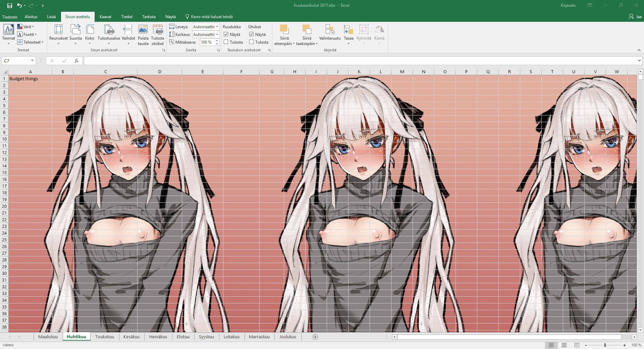Switch to the Kaavat ribbon tab

pos(105,17)
